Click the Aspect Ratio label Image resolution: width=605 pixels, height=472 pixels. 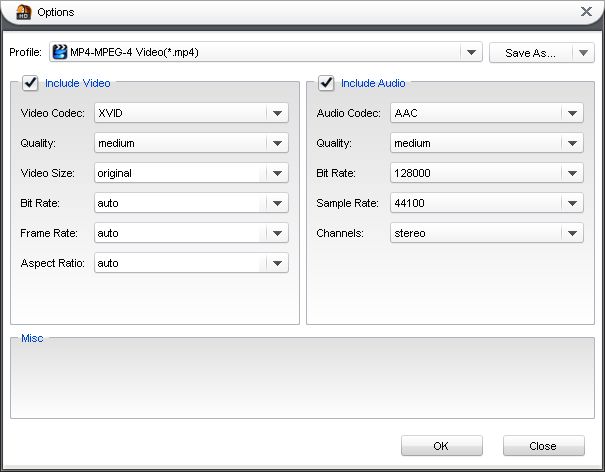(52, 263)
